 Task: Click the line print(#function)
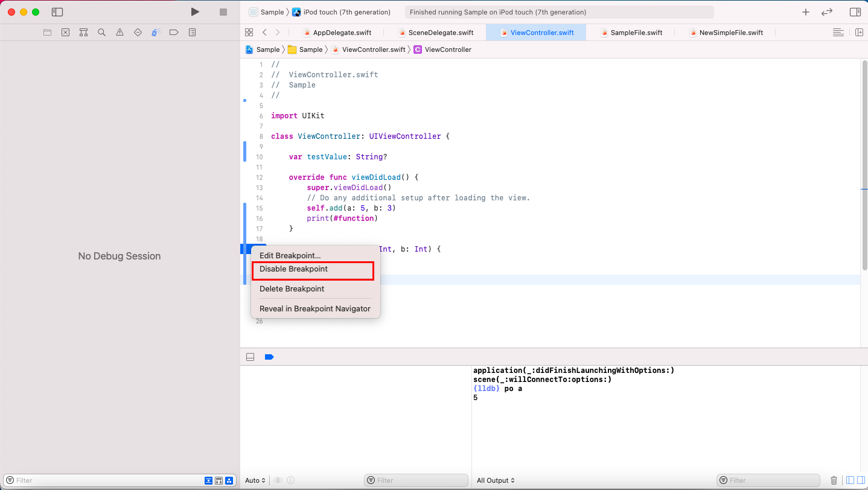(342, 218)
